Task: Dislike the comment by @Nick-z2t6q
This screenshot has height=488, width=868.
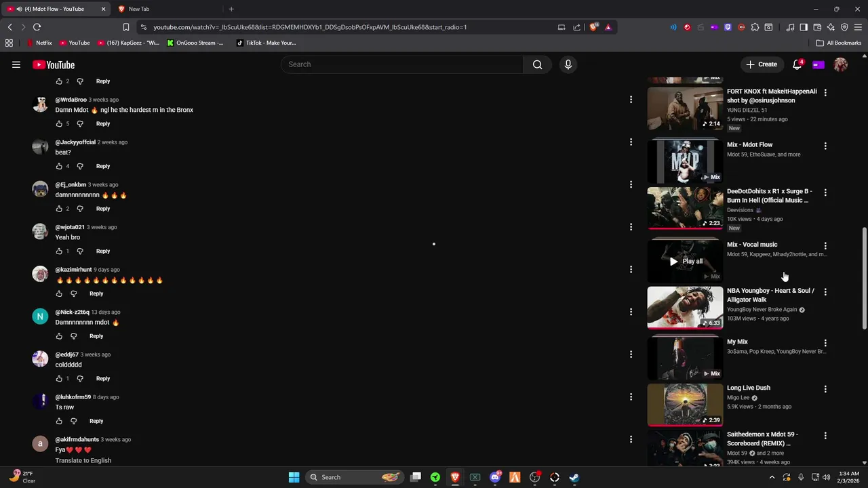Action: coord(74,336)
